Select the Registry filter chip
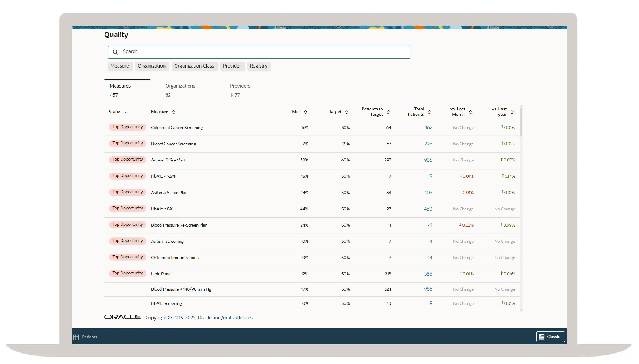This screenshot has width=639, height=364. click(259, 66)
